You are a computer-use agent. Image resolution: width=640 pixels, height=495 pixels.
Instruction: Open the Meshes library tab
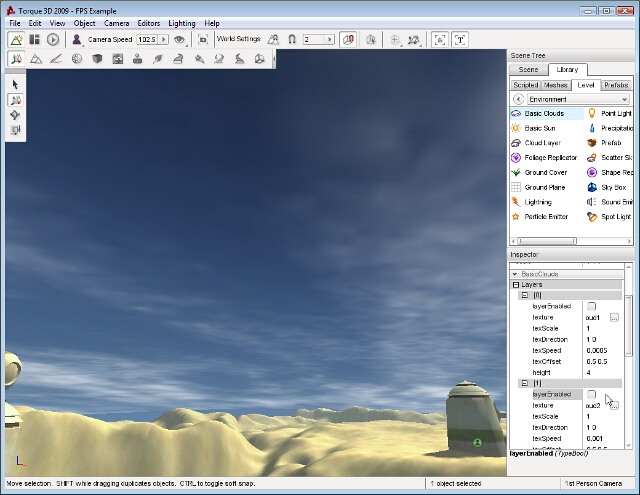click(556, 85)
